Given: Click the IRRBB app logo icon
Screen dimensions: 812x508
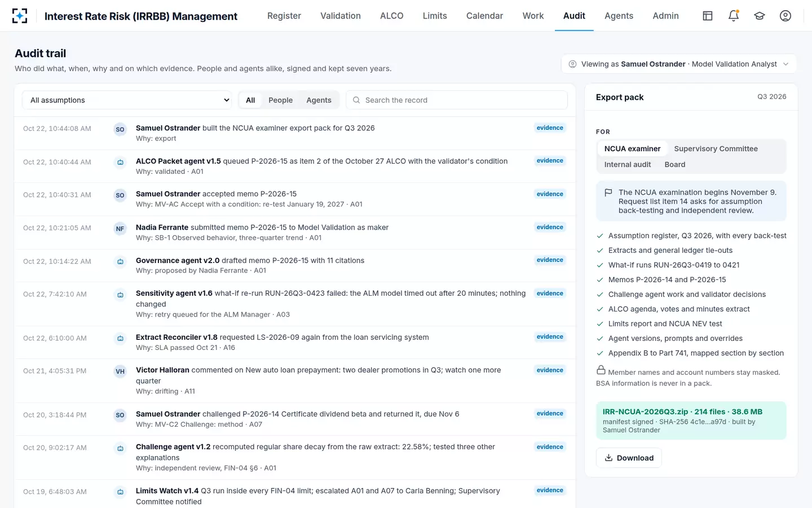Looking at the screenshot, I should [20, 16].
